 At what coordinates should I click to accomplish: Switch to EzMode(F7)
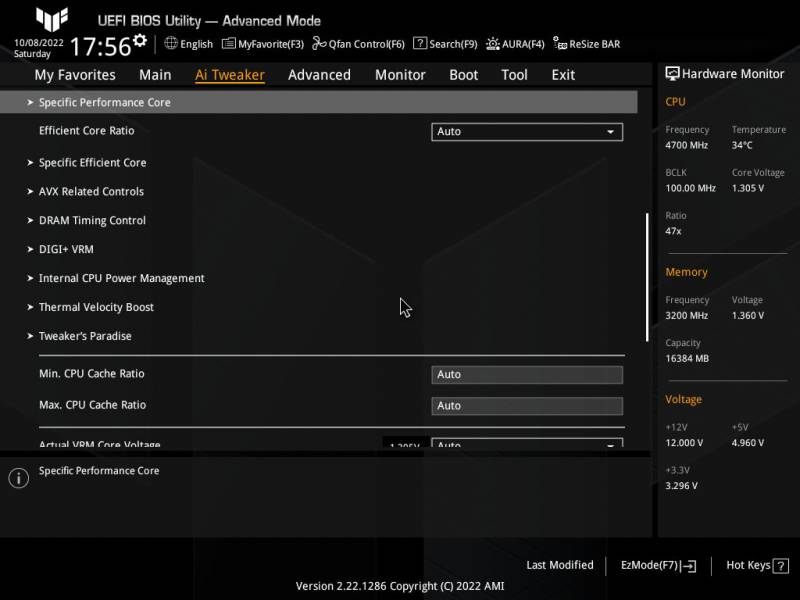click(x=658, y=565)
